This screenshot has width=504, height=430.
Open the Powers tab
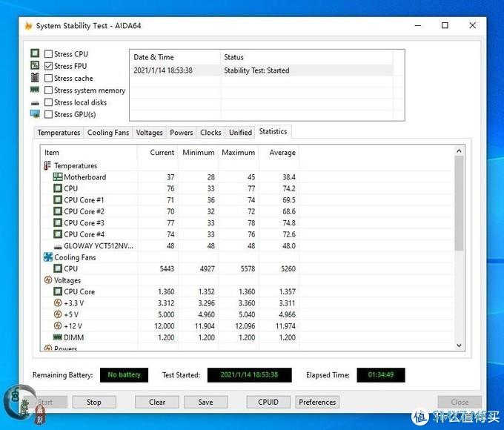tap(182, 133)
